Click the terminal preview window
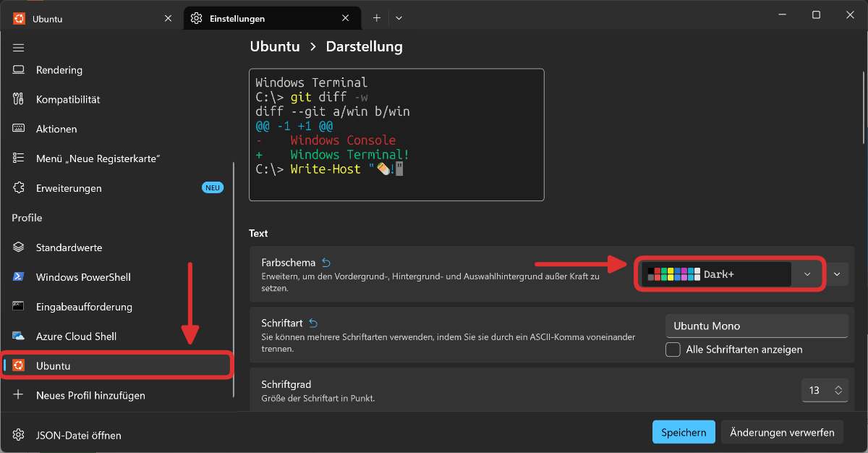The image size is (868, 453). [396, 135]
